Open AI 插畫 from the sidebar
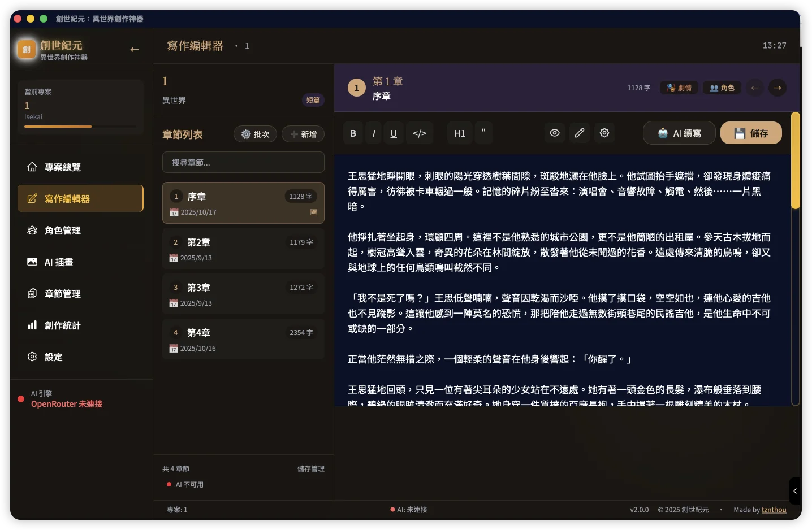Screen dimensions: 812x530 (59, 262)
